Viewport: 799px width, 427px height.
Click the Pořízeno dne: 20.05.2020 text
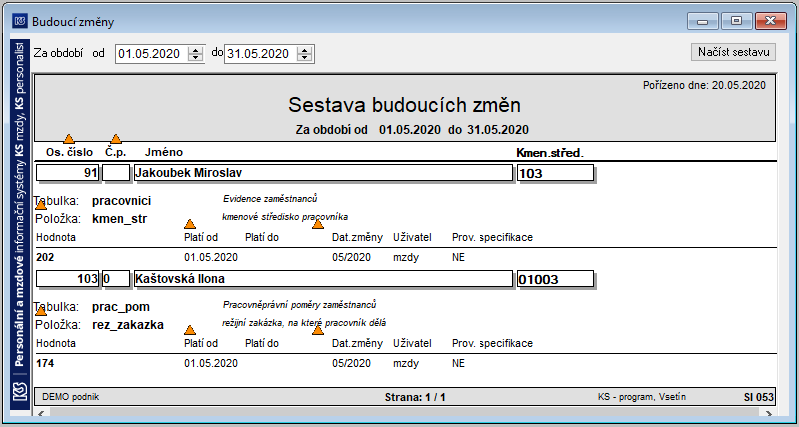705,85
